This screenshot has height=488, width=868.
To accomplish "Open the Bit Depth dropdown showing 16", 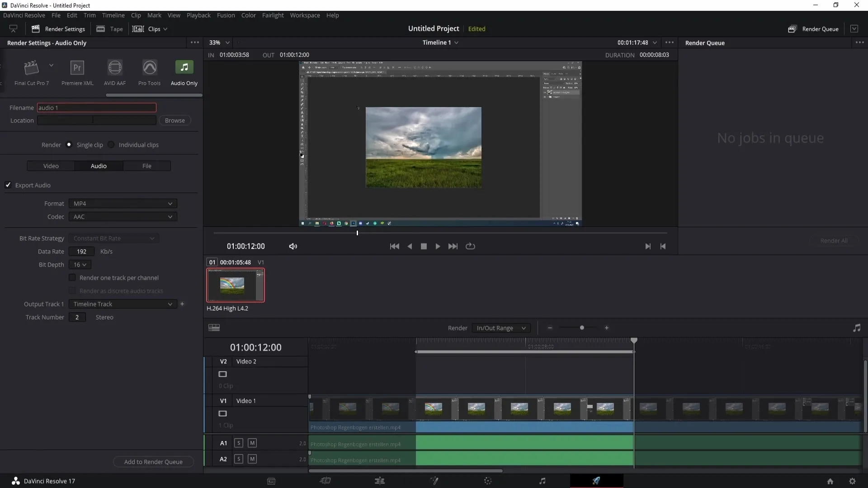I will (80, 265).
